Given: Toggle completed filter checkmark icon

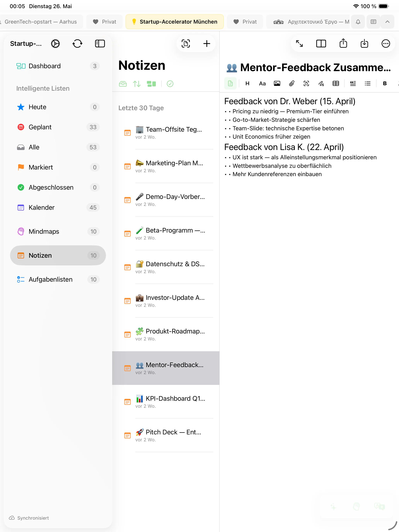Looking at the screenshot, I should click(x=170, y=84).
